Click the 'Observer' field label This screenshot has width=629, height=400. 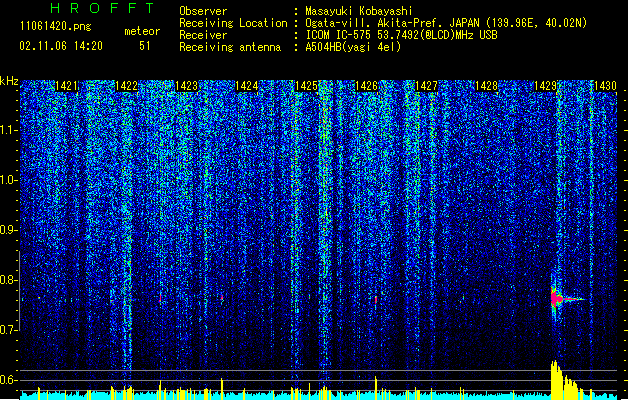click(203, 11)
